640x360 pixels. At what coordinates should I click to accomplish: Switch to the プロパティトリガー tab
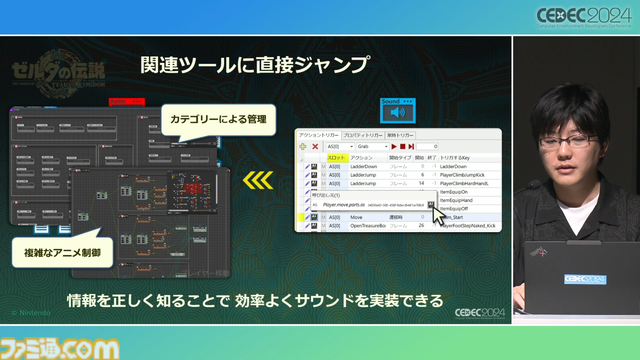point(363,135)
